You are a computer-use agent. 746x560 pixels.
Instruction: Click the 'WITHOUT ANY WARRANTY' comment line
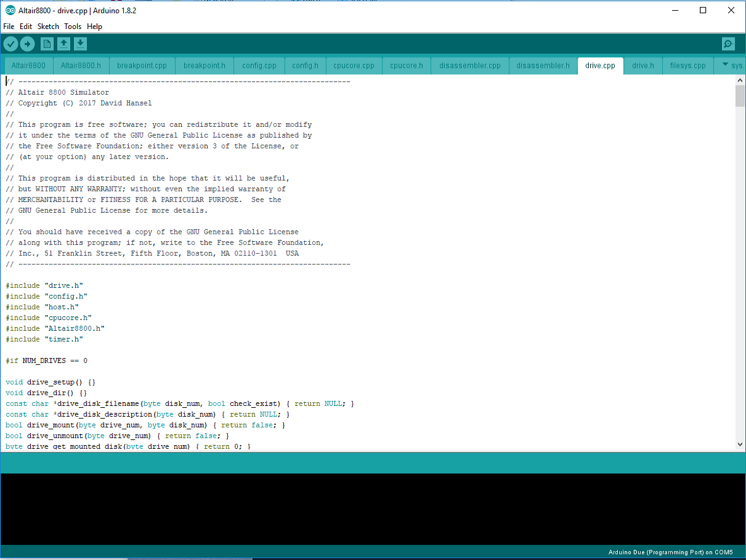coord(146,189)
